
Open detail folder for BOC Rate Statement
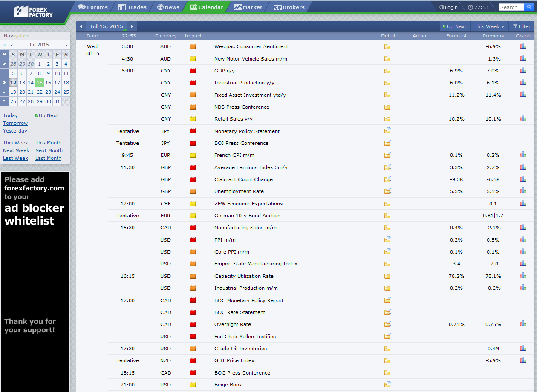click(x=388, y=312)
